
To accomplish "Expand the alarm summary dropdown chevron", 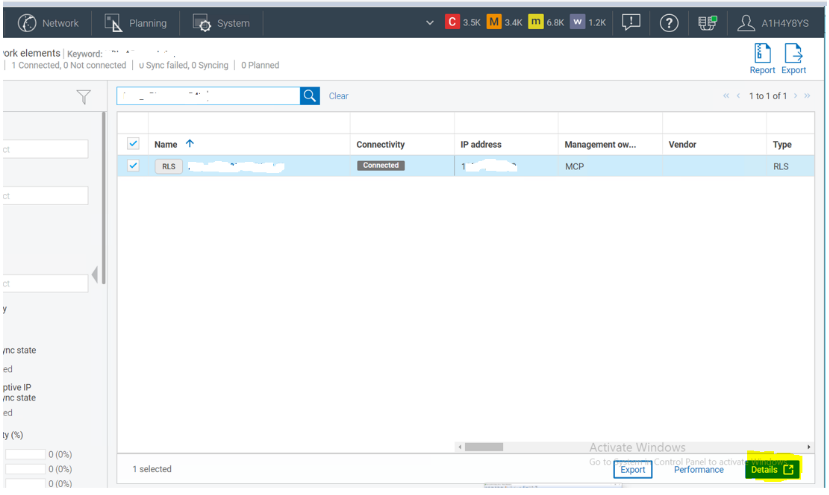I will [x=430, y=23].
